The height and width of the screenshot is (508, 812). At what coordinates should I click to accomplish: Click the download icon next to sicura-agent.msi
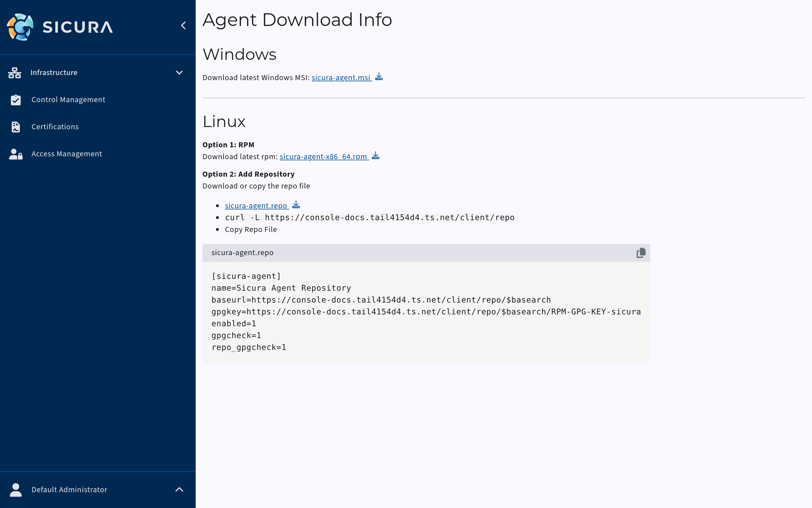tap(379, 77)
